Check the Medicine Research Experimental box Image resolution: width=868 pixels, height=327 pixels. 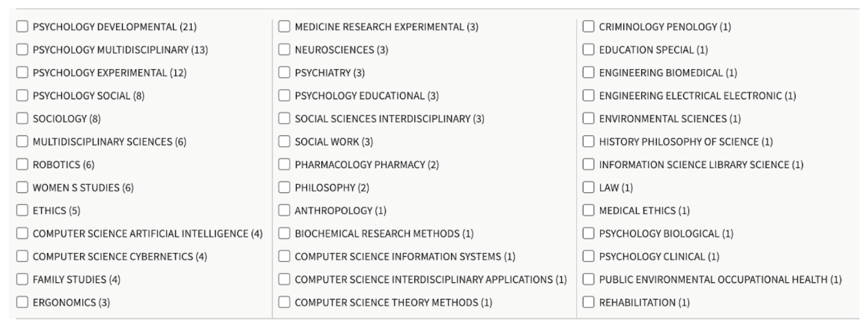point(284,27)
